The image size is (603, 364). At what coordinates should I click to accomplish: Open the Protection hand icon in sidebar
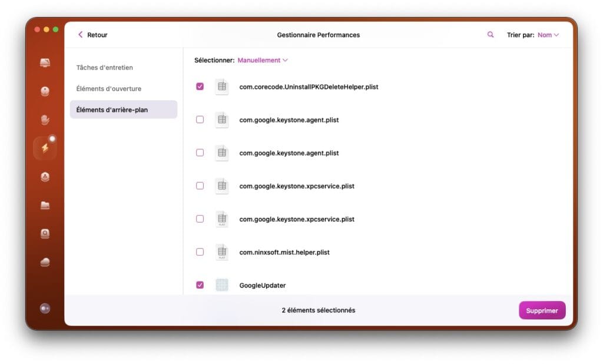45,120
